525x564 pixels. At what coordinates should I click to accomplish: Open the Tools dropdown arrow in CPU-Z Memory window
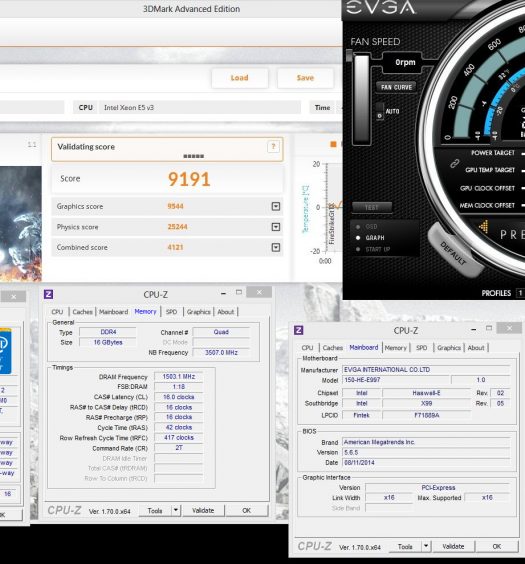pos(175,510)
